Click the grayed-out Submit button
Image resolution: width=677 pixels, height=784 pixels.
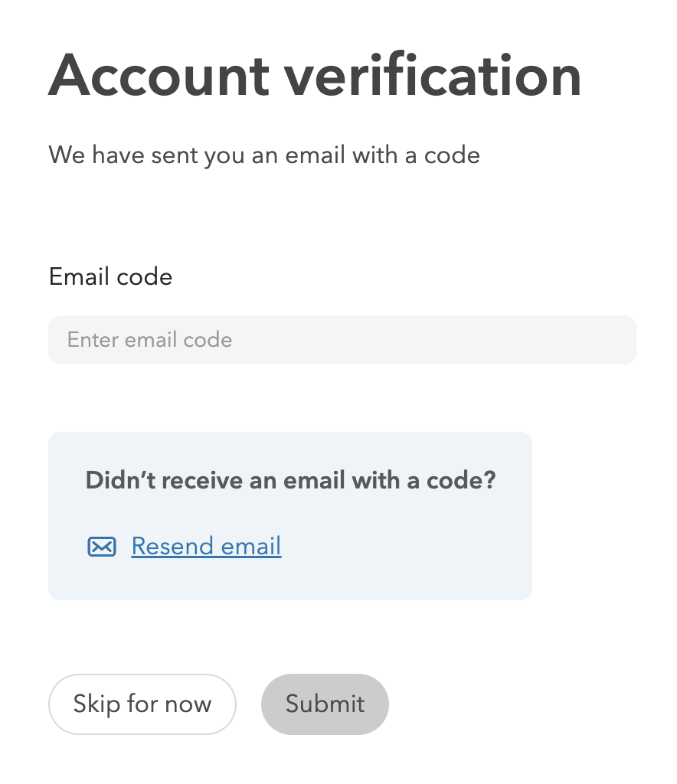coord(325,704)
